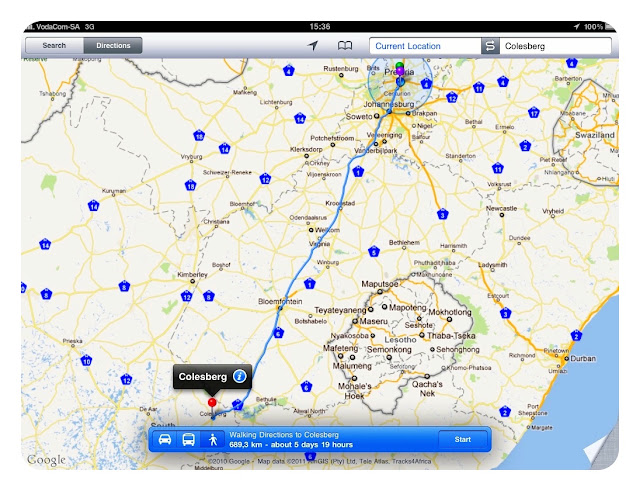Open Colesberg info with blue i icon
The image size is (640, 491).
(x=240, y=376)
